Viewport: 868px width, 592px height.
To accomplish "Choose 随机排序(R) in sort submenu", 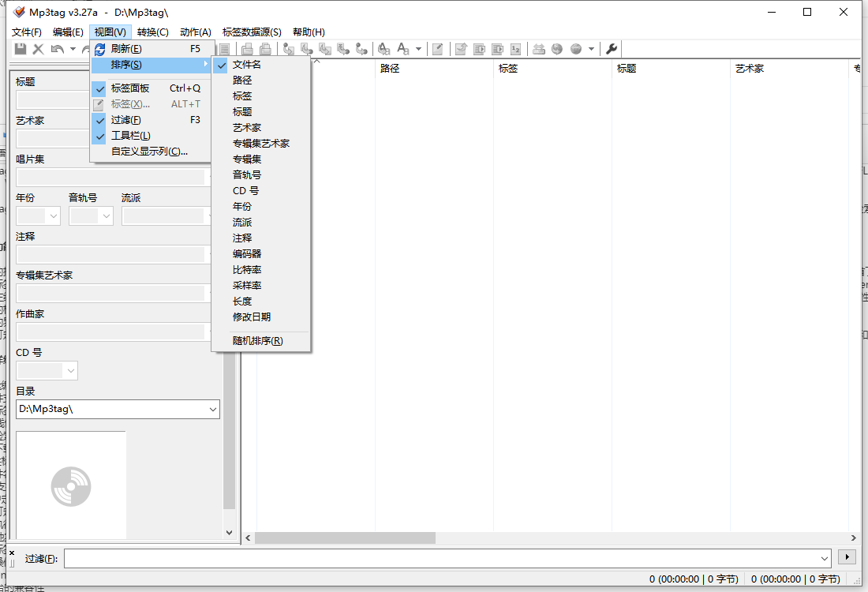I will tap(260, 340).
